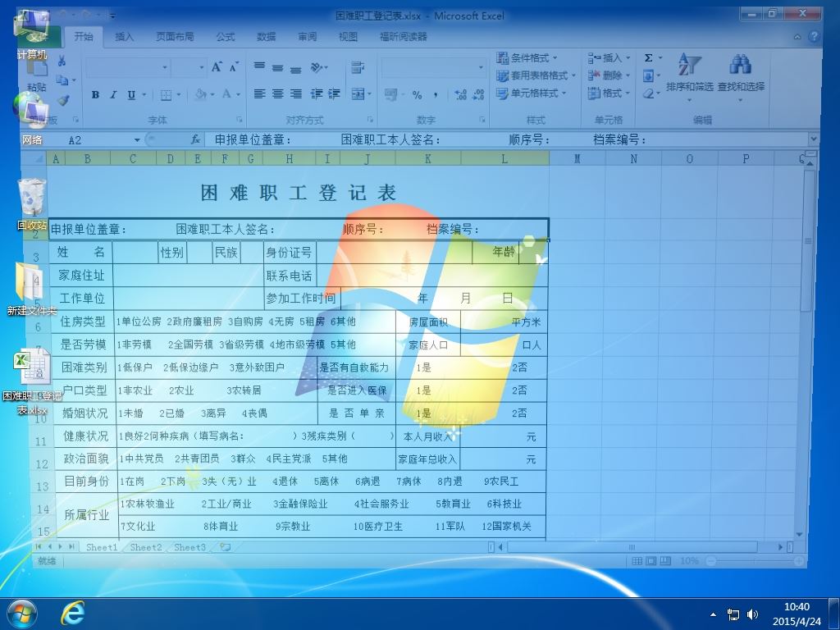This screenshot has width=840, height=630.
Task: Open the 福昕阅读器 tab
Action: [x=404, y=36]
